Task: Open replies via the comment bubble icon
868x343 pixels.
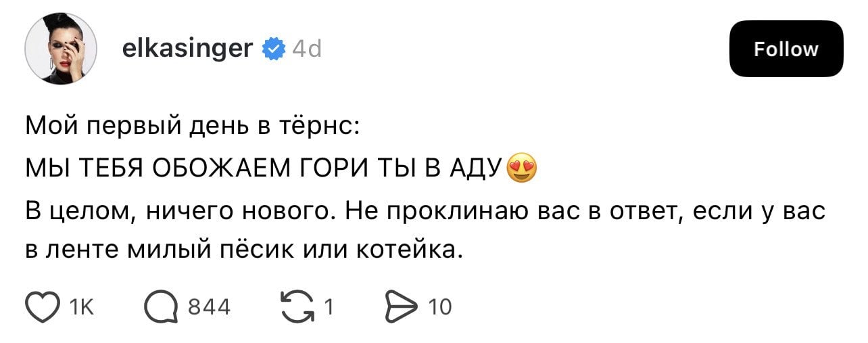Action: (160, 307)
